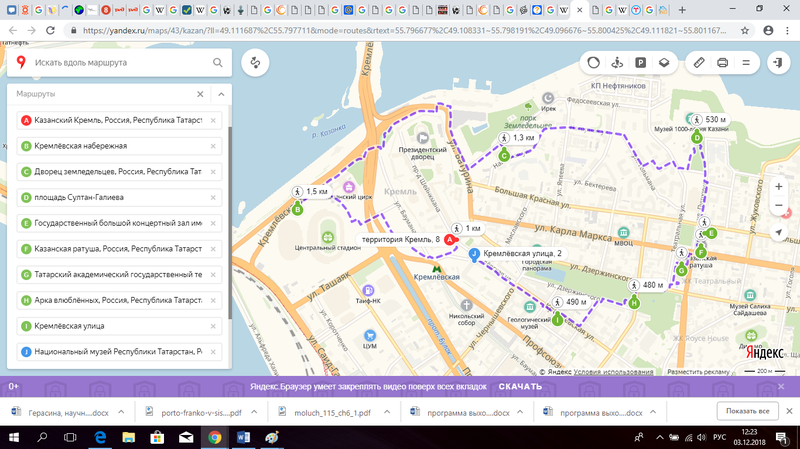Click red marker A on the map

449,240
